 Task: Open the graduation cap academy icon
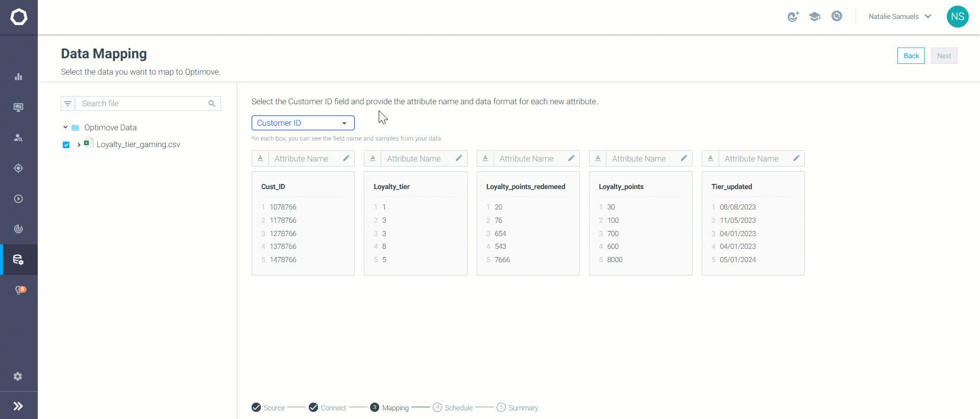815,16
